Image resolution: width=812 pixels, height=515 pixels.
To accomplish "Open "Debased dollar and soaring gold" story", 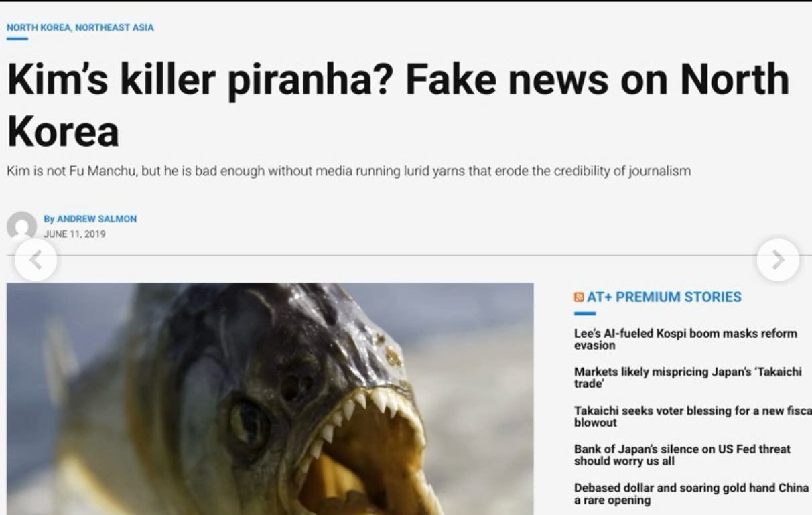I will coord(691,494).
